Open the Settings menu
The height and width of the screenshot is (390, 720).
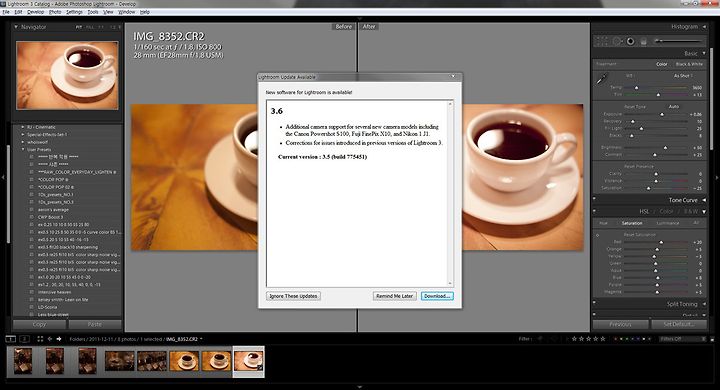pos(74,12)
